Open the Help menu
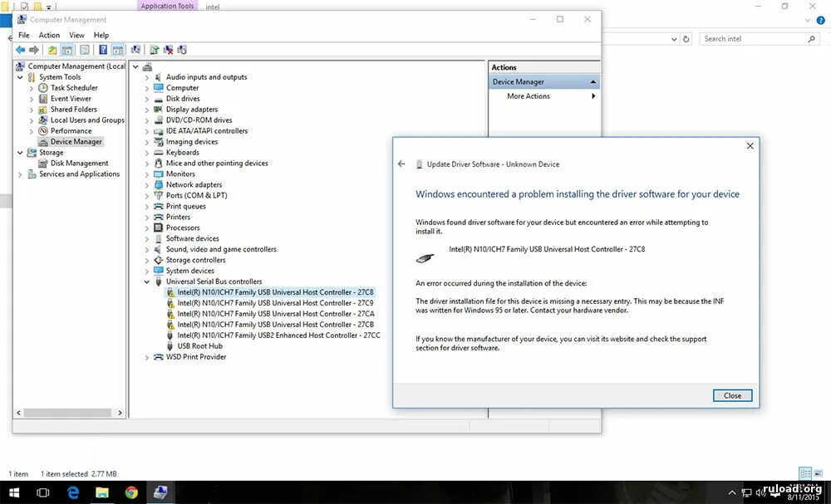This screenshot has width=831, height=504. click(x=101, y=35)
